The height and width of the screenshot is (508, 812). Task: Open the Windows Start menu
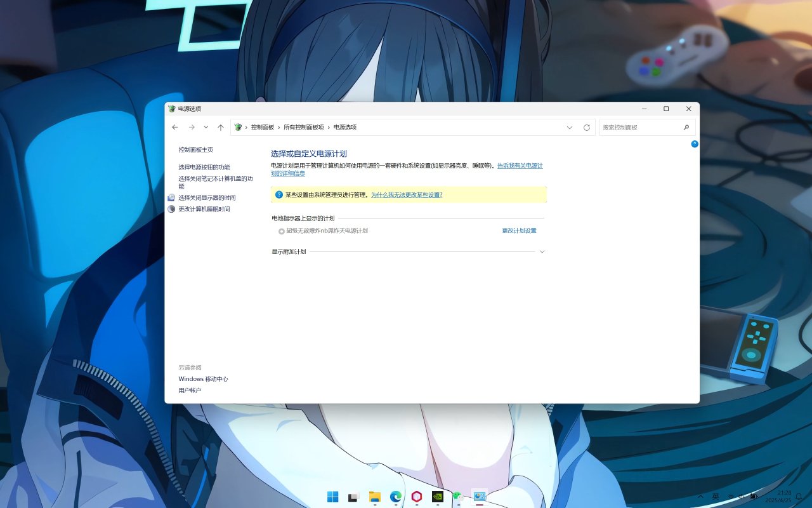click(x=333, y=497)
